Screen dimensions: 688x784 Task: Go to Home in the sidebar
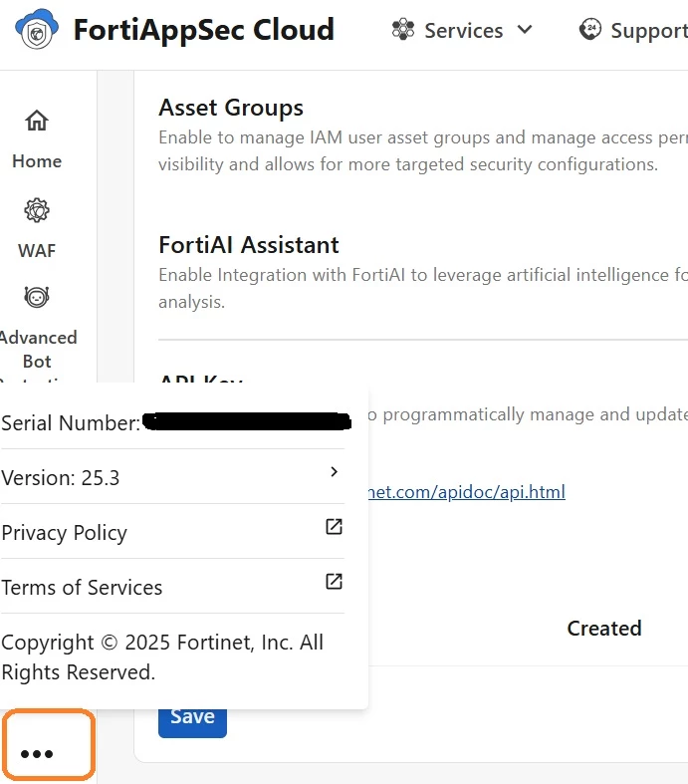click(x=37, y=139)
